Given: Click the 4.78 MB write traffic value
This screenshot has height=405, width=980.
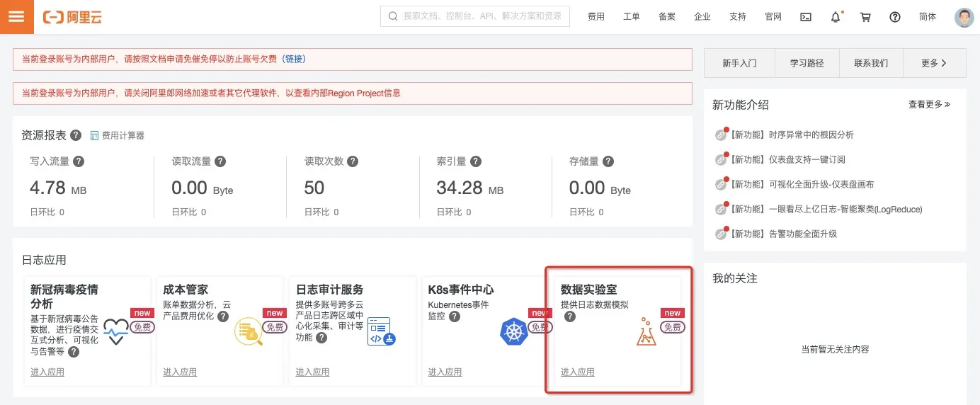Looking at the screenshot, I should pyautogui.click(x=58, y=188).
